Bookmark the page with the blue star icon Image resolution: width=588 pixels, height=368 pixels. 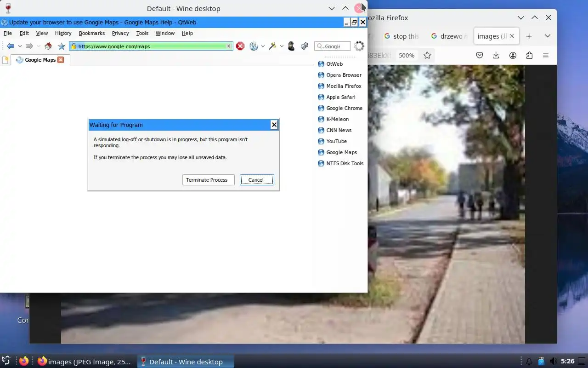click(62, 46)
